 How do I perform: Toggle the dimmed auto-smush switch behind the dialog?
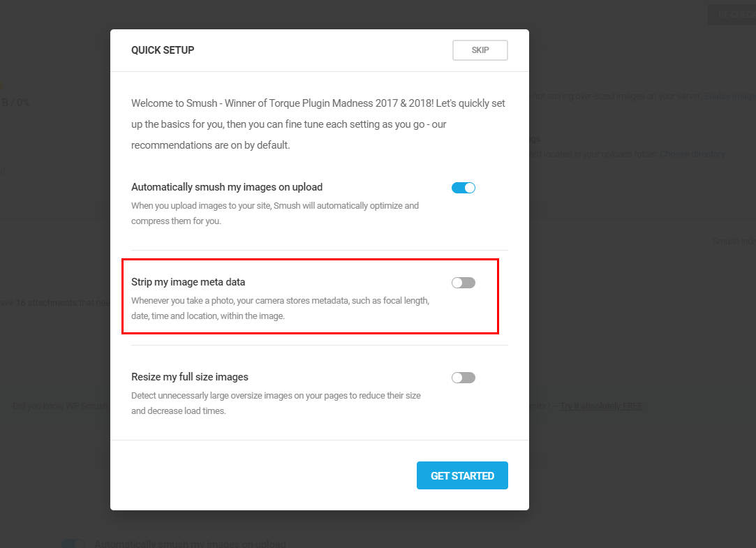[x=73, y=543]
